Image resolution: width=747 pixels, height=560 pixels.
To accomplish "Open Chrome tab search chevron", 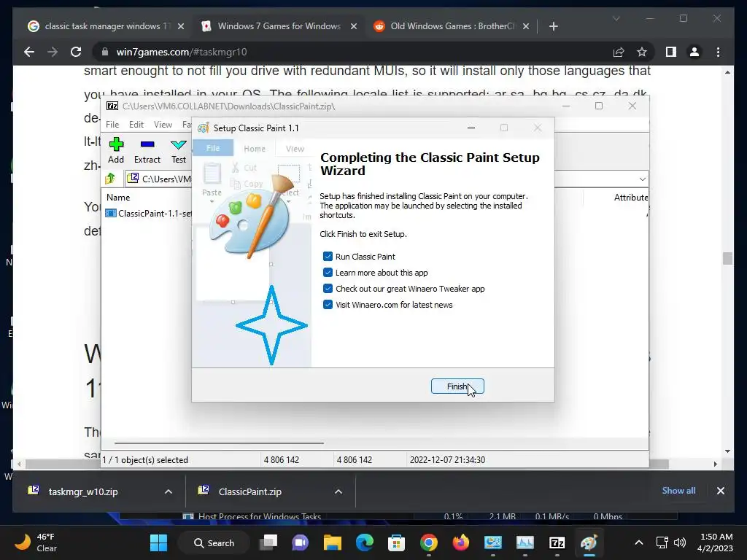I will (616, 18).
